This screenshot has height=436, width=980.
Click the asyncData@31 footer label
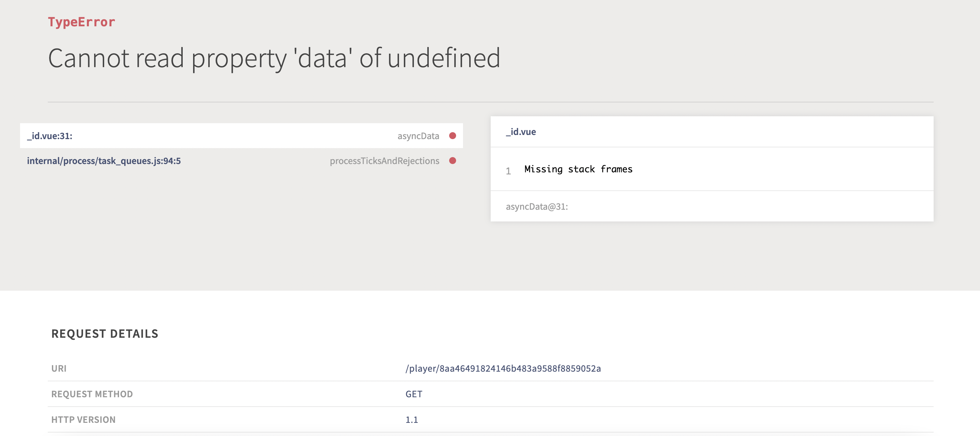coord(536,206)
